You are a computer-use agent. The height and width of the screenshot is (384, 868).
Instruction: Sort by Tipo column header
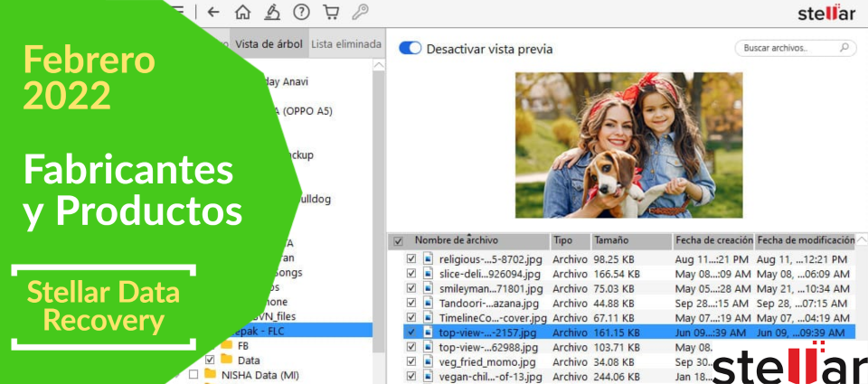click(x=562, y=240)
